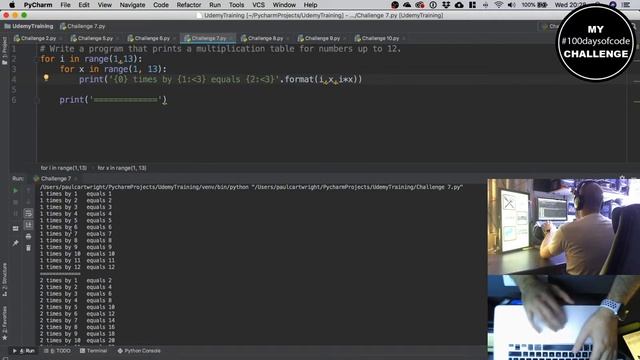Open the Run tool window button

(x=24, y=351)
